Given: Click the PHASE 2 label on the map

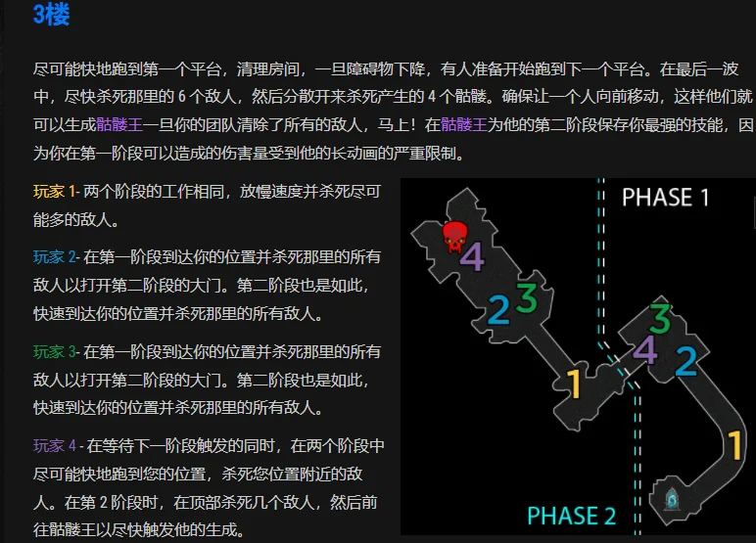Looking at the screenshot, I should pyautogui.click(x=571, y=516).
